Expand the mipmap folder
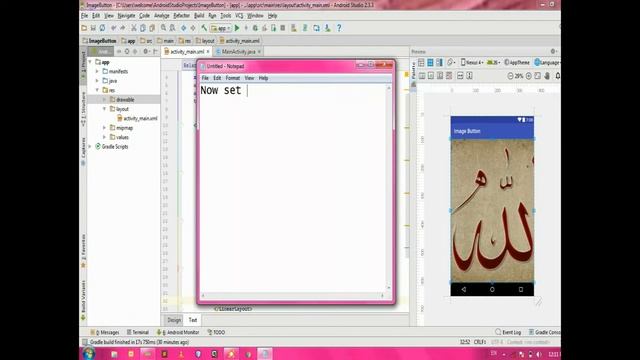 104,128
